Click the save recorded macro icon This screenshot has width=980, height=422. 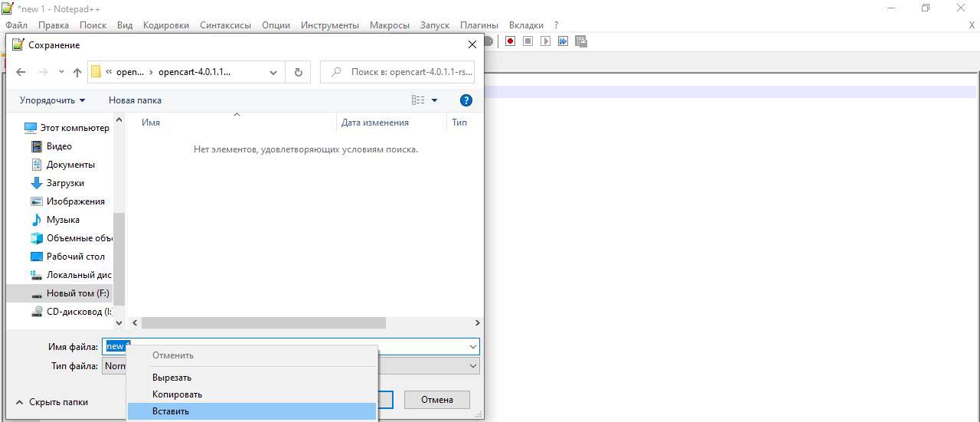tap(581, 41)
